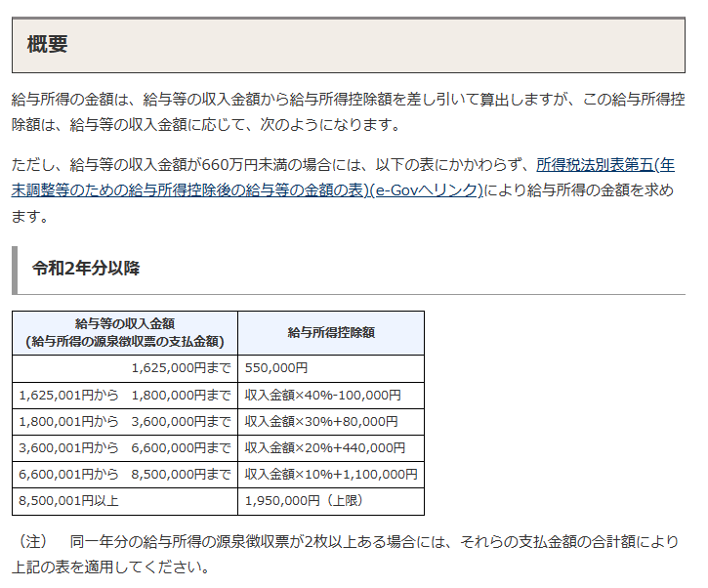Click the （注）note paragraph below table
Image resolution: width=708 pixels, height=588 pixels.
pos(346,554)
